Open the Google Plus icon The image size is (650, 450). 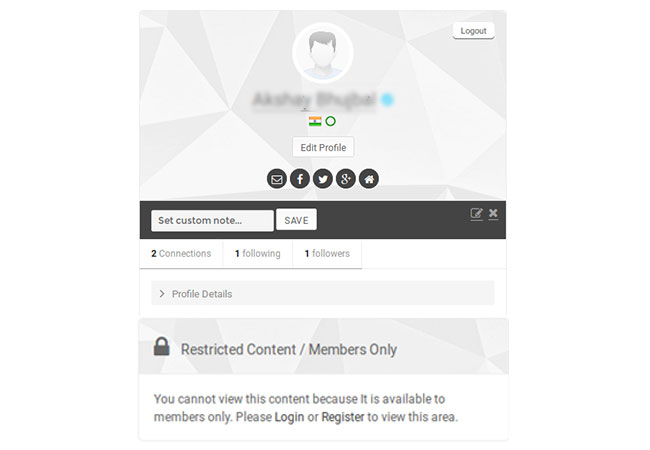tap(346, 179)
